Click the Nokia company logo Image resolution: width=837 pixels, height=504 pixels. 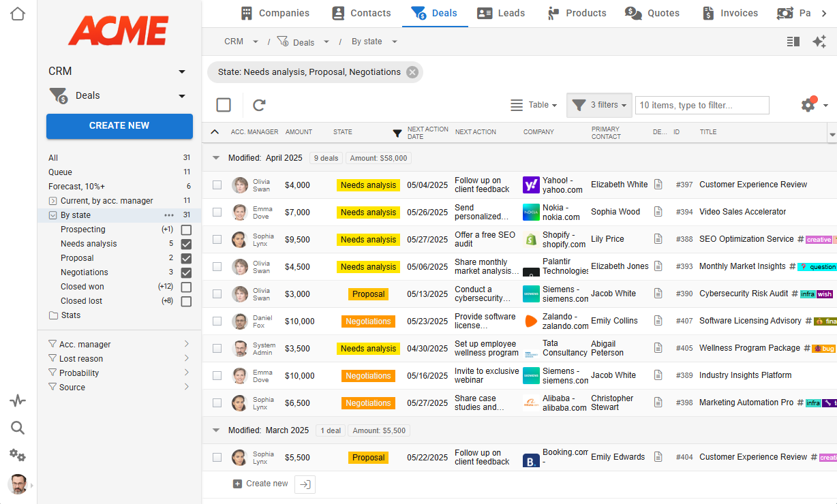[x=531, y=212]
